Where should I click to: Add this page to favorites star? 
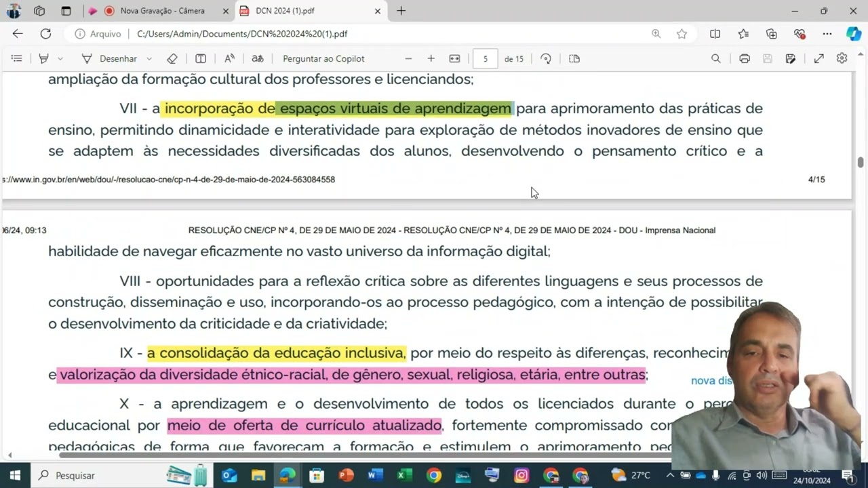(682, 34)
